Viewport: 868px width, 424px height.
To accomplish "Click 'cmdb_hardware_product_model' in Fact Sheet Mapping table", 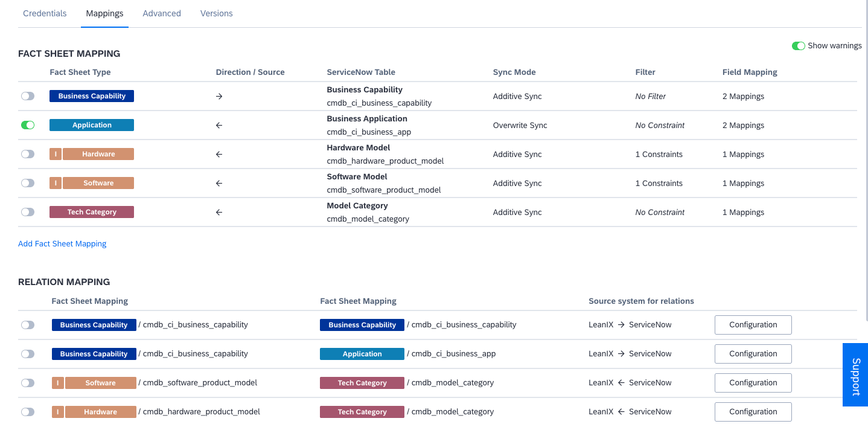I will (x=385, y=161).
